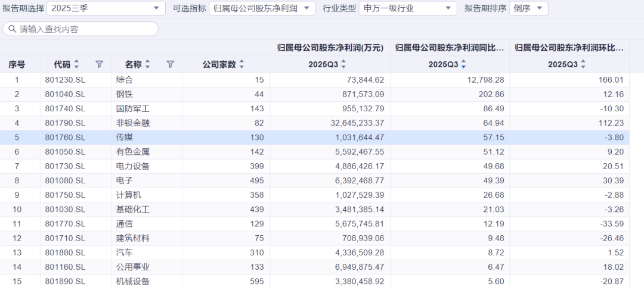The height and width of the screenshot is (287, 644).
Task: Click the magnifier icon in search box
Action: [13, 29]
